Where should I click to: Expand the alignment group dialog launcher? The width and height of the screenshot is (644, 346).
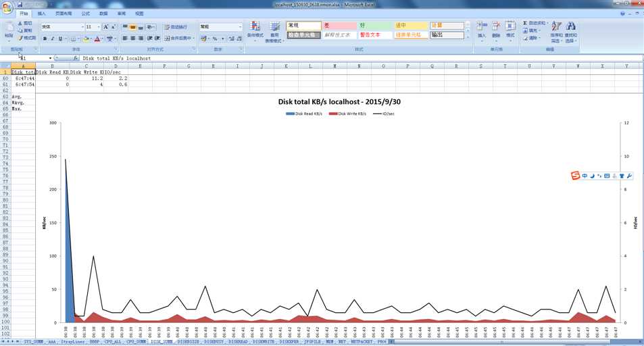(194, 49)
